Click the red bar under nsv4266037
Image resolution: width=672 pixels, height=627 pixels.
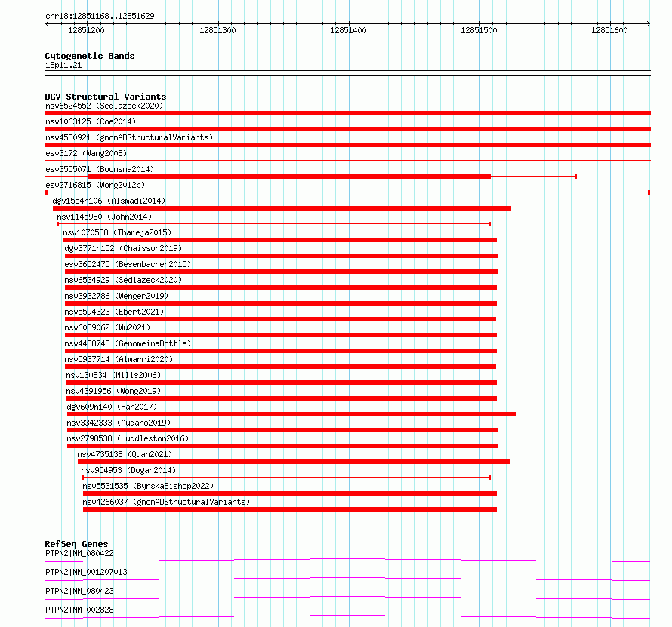pos(290,509)
